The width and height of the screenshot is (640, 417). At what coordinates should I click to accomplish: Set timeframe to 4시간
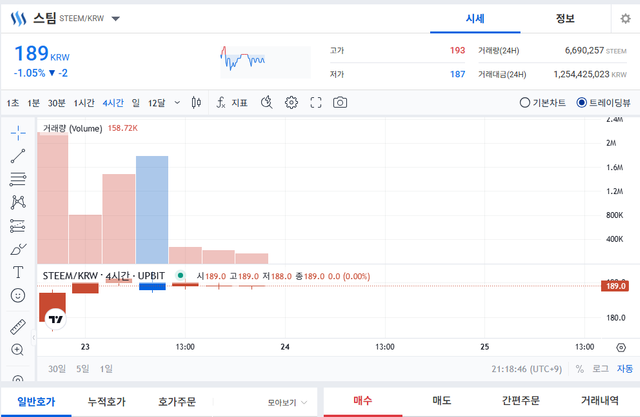(x=113, y=103)
